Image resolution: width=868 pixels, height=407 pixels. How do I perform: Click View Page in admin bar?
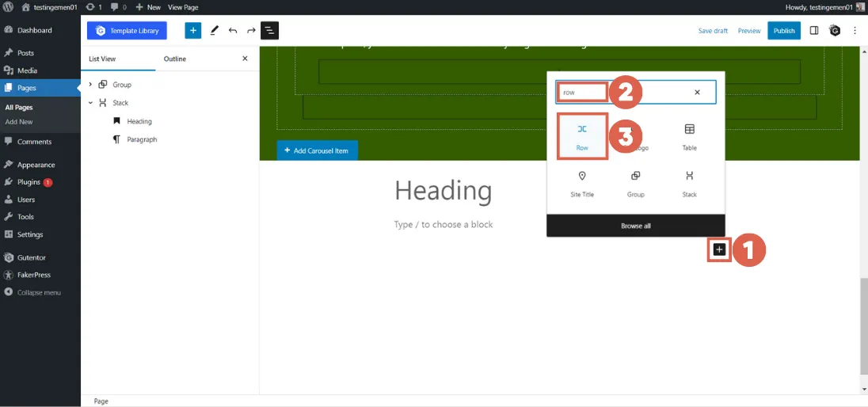pyautogui.click(x=183, y=7)
